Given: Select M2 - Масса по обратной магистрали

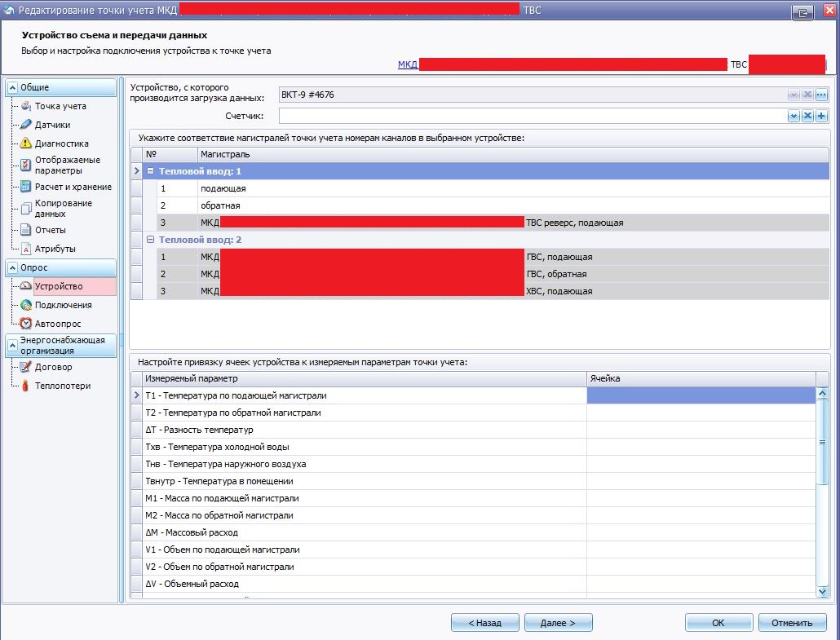Looking at the screenshot, I should (x=365, y=515).
